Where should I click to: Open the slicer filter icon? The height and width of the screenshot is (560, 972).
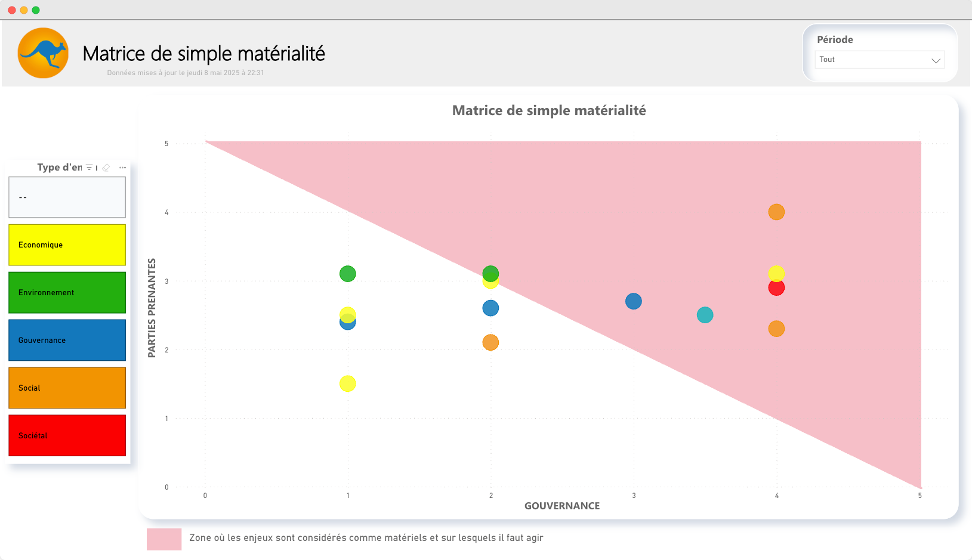89,168
